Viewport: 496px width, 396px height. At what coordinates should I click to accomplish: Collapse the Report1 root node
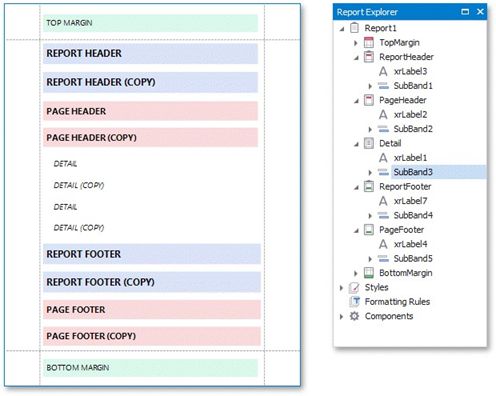coord(342,29)
